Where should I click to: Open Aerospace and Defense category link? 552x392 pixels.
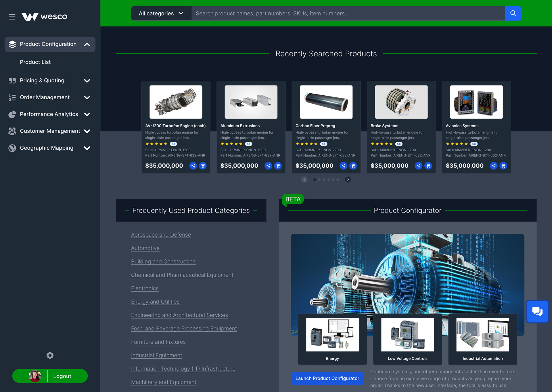pos(161,235)
